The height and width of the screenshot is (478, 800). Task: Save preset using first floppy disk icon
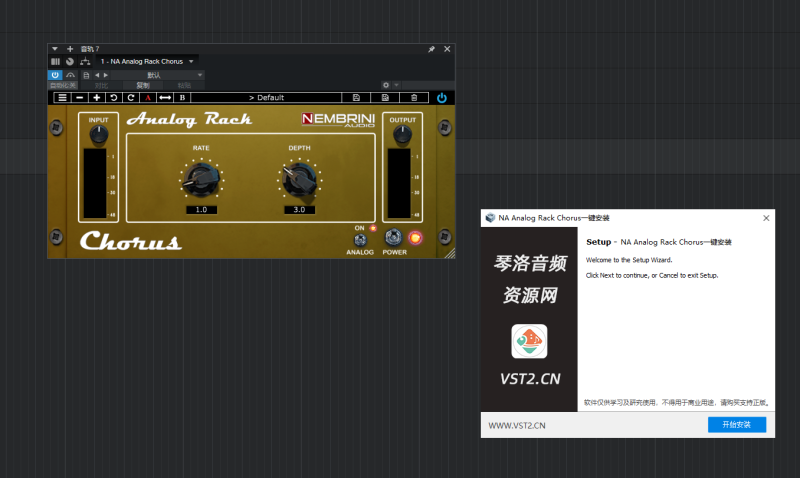pos(356,97)
